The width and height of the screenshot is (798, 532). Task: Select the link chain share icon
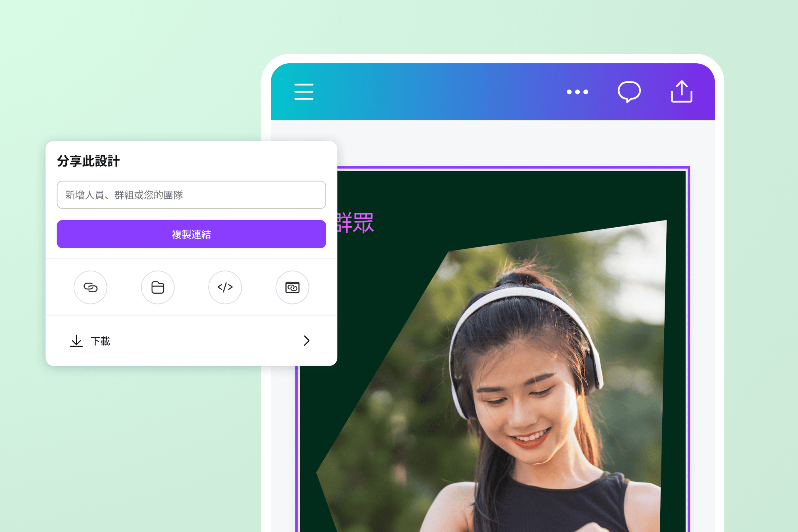click(x=91, y=287)
